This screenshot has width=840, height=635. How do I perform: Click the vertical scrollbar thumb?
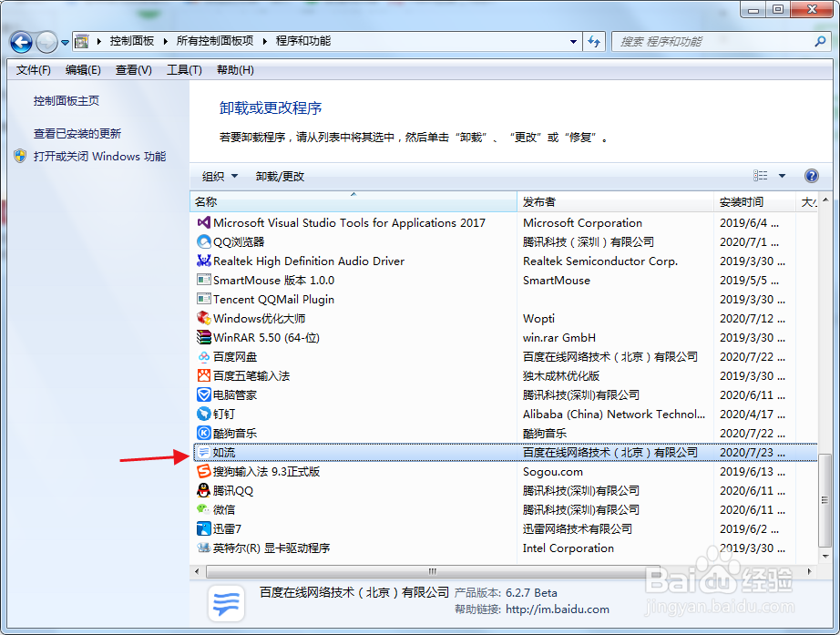pos(825,500)
